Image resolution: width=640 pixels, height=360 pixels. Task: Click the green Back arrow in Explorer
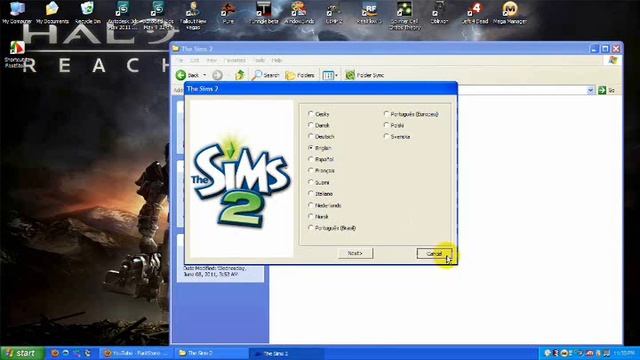coord(181,75)
